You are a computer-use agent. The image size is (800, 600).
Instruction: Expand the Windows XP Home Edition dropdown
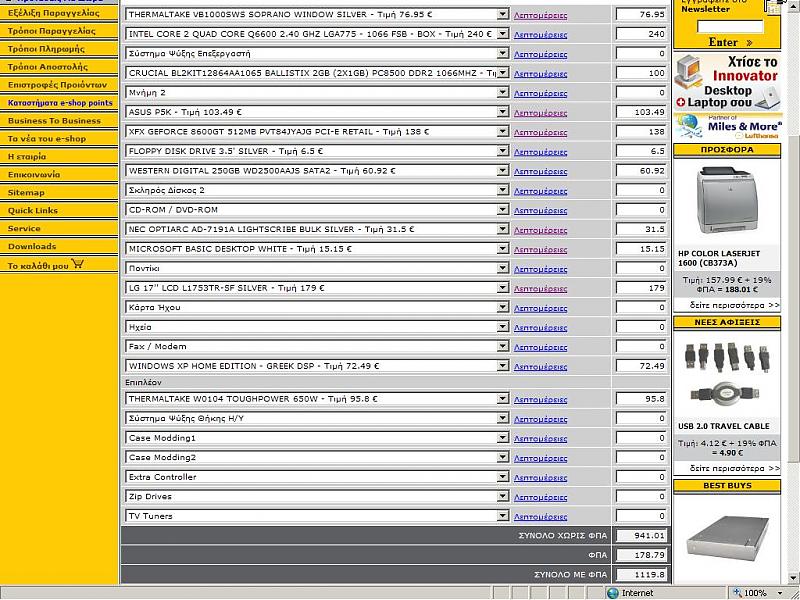(503, 366)
